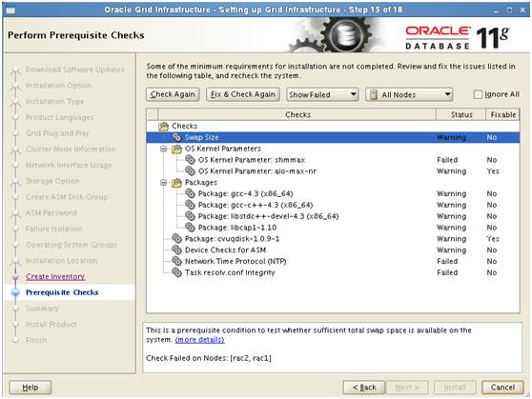Click the gcc-c++-4.3 package gear icon
This screenshot has height=399, width=532.
point(190,205)
